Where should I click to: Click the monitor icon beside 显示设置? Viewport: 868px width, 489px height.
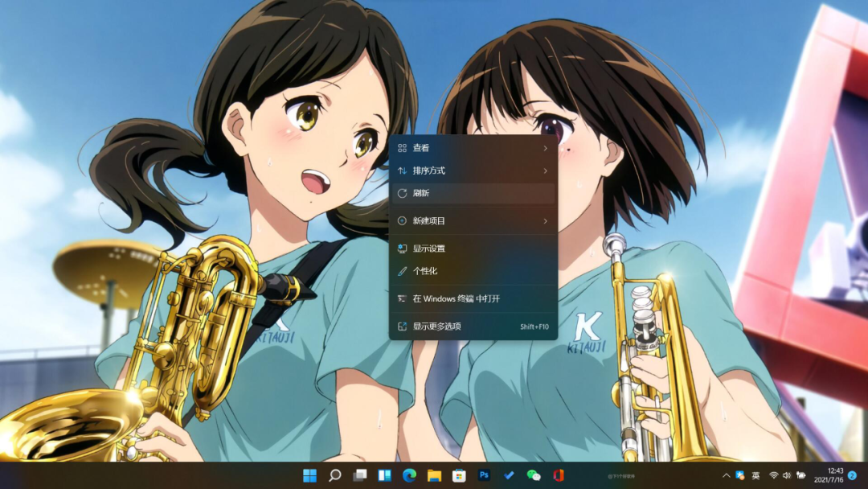(x=403, y=249)
